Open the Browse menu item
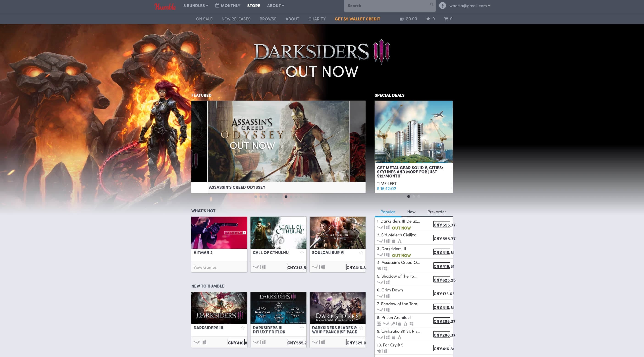 point(268,19)
